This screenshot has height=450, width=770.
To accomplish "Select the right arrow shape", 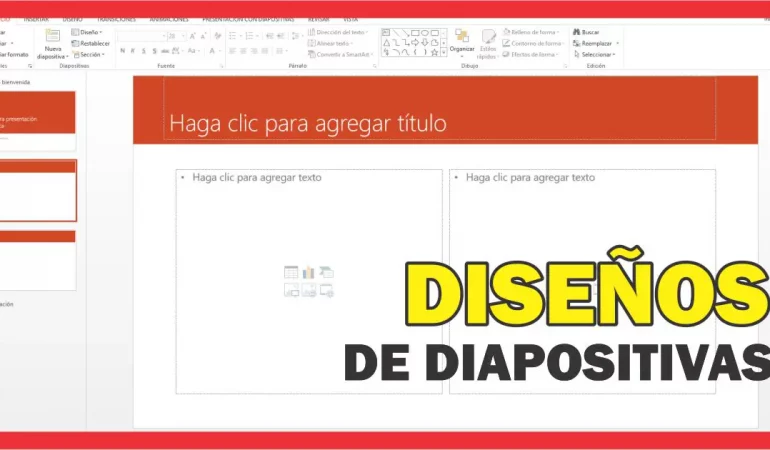I will pos(415,43).
